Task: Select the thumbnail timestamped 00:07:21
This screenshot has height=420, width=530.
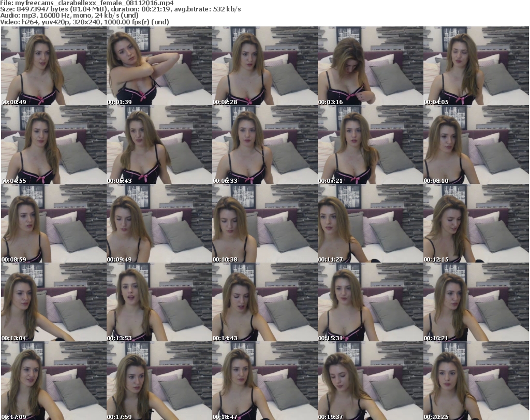Action: pyautogui.click(x=370, y=144)
